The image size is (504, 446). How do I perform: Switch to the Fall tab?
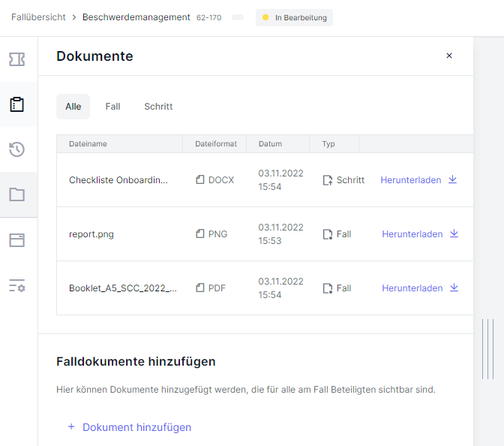coord(112,107)
